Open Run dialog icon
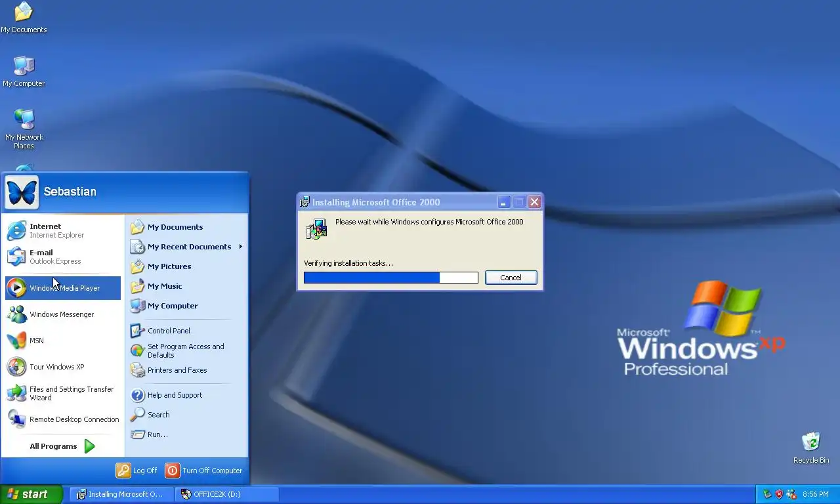Screen dimensions: 840x504 pos(137,434)
